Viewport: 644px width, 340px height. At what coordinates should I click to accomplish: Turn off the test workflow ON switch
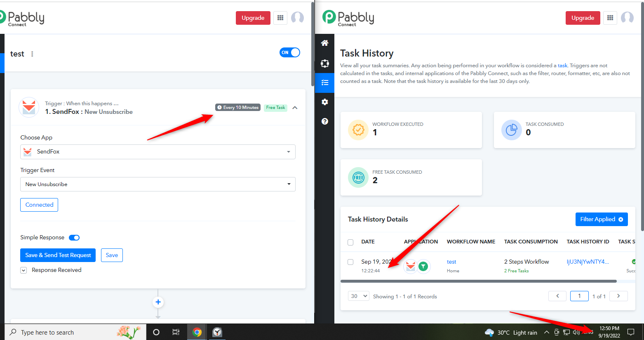pyautogui.click(x=290, y=52)
